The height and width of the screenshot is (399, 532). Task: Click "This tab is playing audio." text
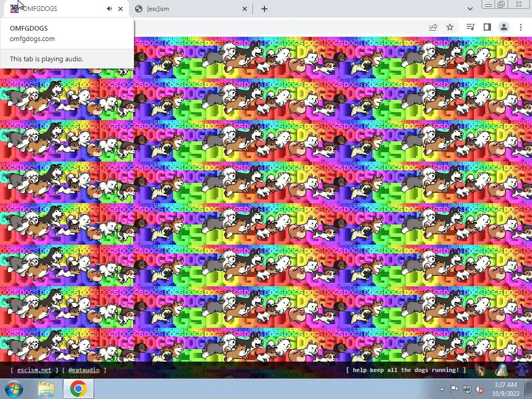(x=46, y=59)
